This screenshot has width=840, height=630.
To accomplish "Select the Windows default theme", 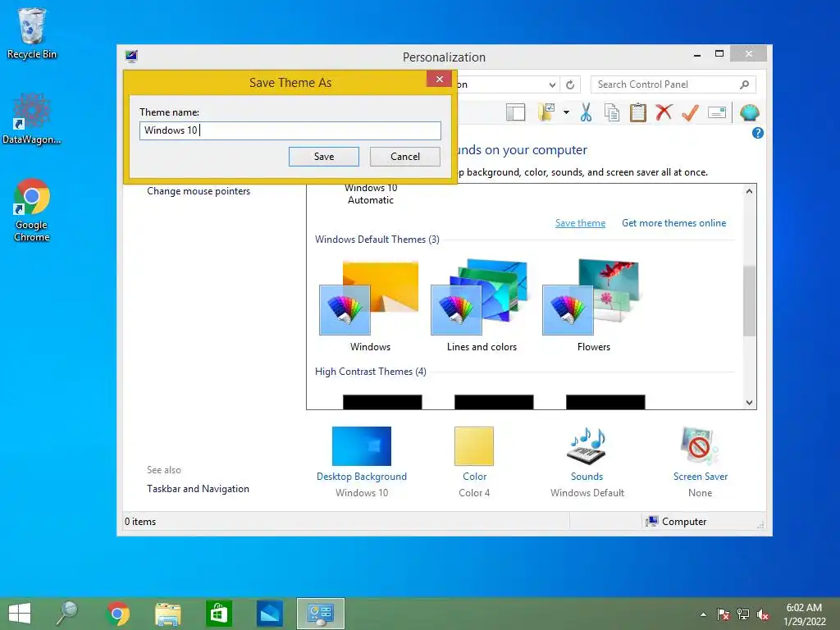I will (370, 305).
